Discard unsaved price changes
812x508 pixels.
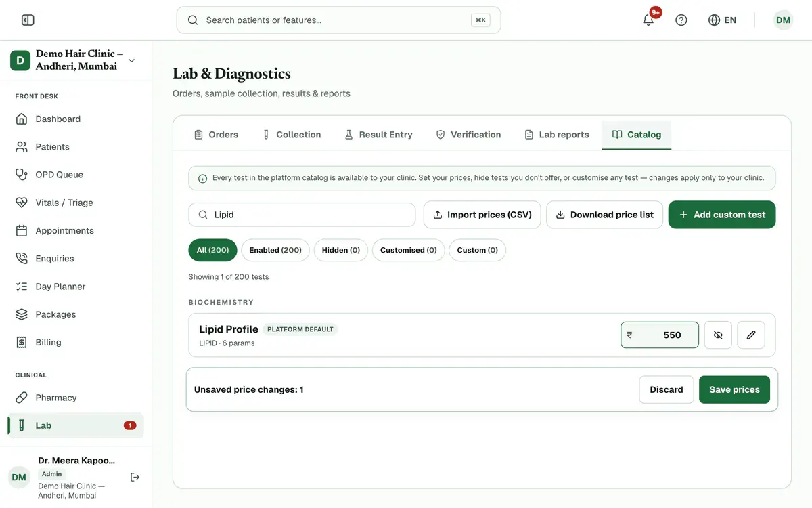click(667, 389)
